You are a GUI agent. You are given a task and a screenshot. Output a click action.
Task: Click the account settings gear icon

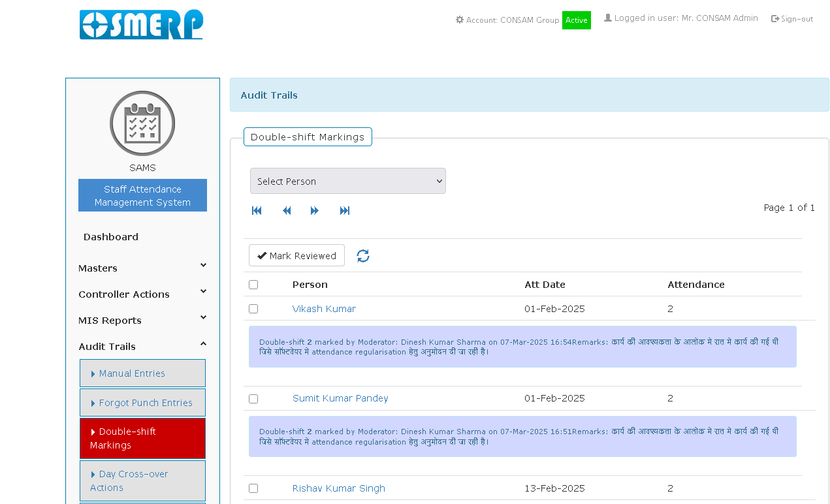tap(460, 20)
